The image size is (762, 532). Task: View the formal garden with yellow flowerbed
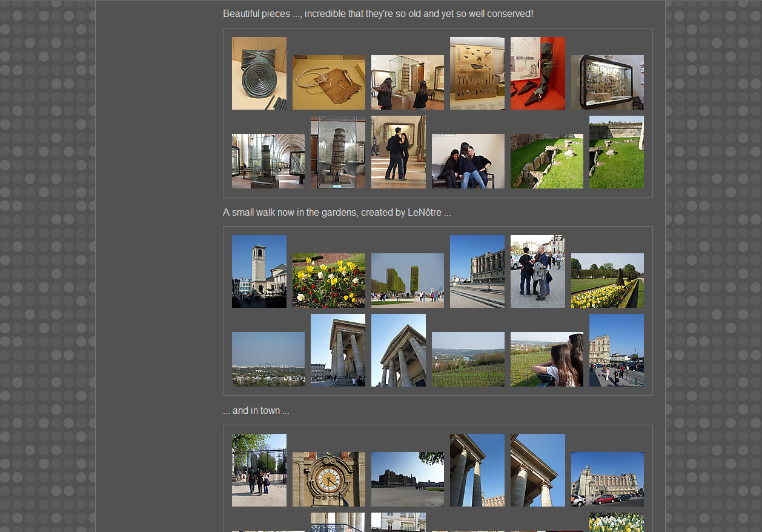[x=607, y=281]
